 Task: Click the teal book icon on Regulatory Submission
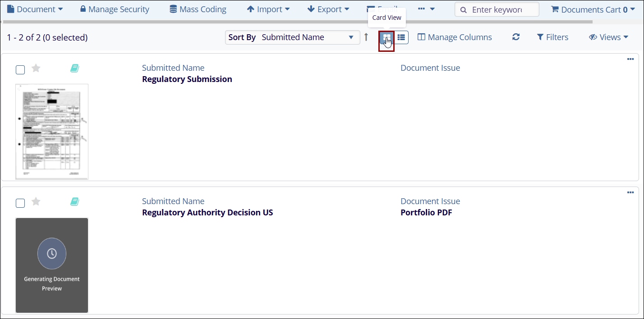(x=74, y=68)
